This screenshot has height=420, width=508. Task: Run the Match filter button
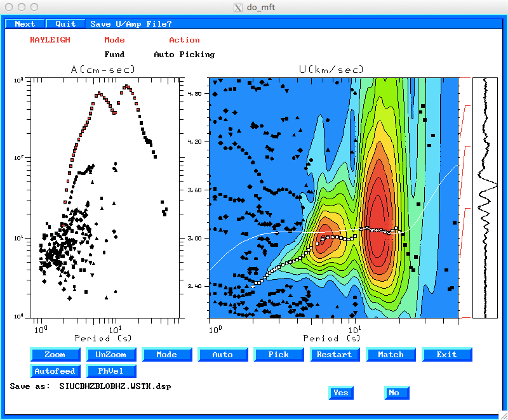(391, 355)
